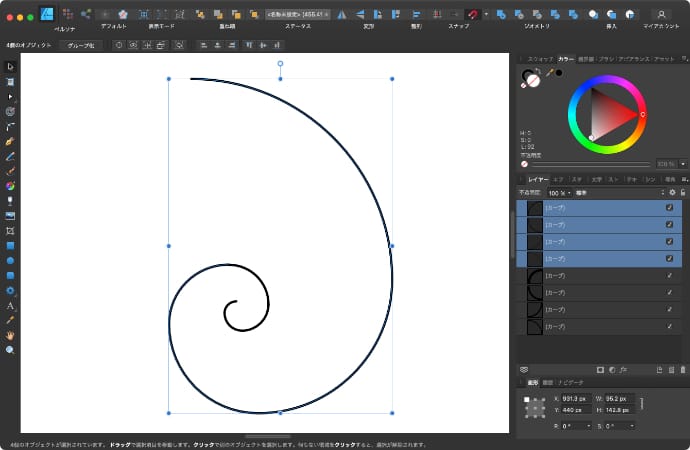Viewport: 690px width, 450px height.
Task: Open the snapping options dropdown arrow
Action: [485, 14]
